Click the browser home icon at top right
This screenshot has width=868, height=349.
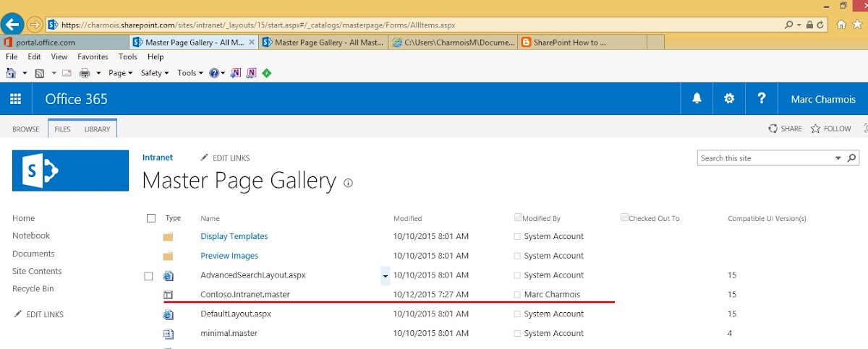(841, 25)
